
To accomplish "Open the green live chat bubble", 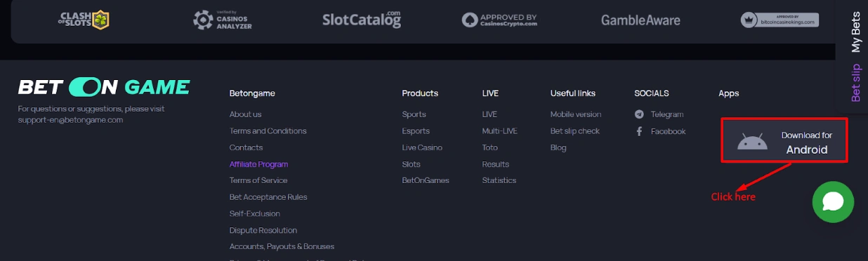I will coord(833,202).
